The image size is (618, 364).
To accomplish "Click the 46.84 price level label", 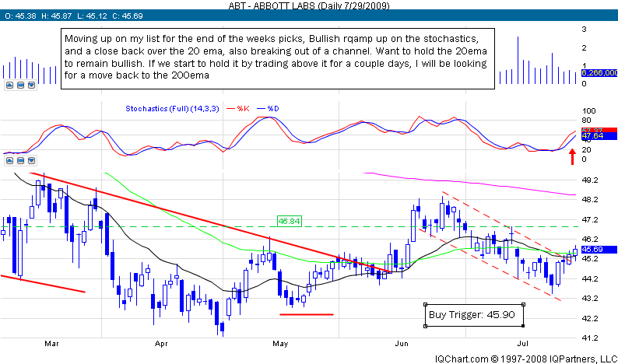I will [289, 221].
